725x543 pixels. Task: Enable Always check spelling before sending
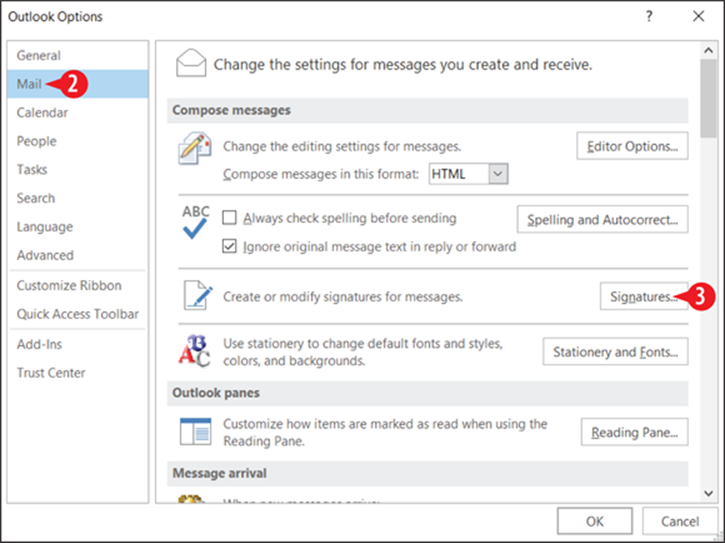point(229,217)
